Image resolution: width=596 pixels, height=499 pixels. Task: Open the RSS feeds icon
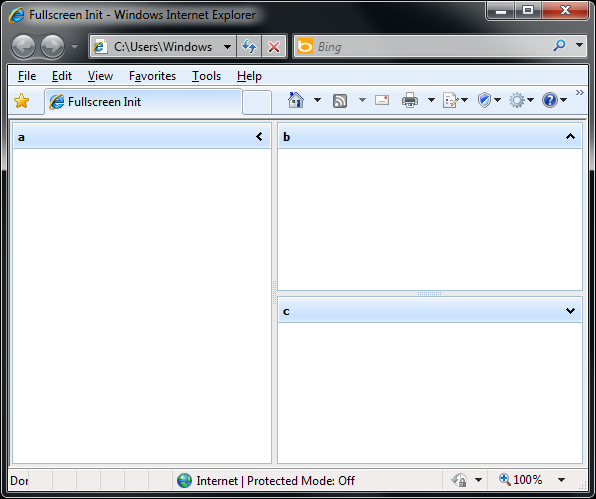(x=340, y=101)
